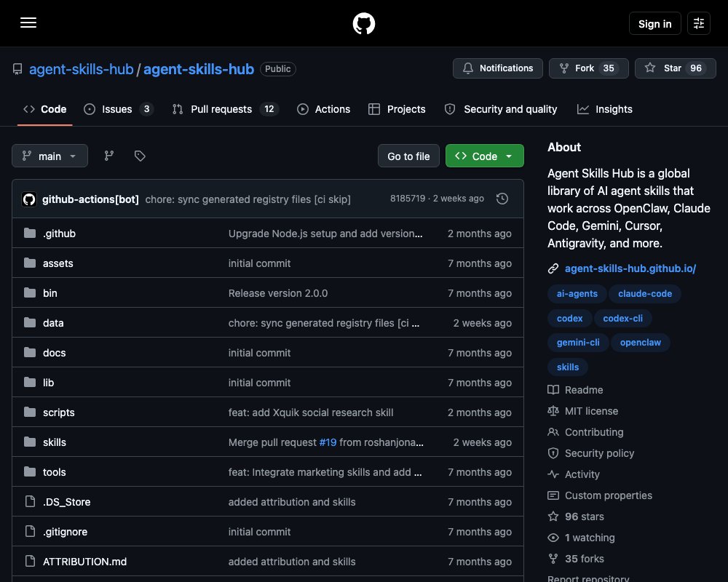Open pull request #19 link
The height and width of the screenshot is (582, 728).
click(x=328, y=442)
